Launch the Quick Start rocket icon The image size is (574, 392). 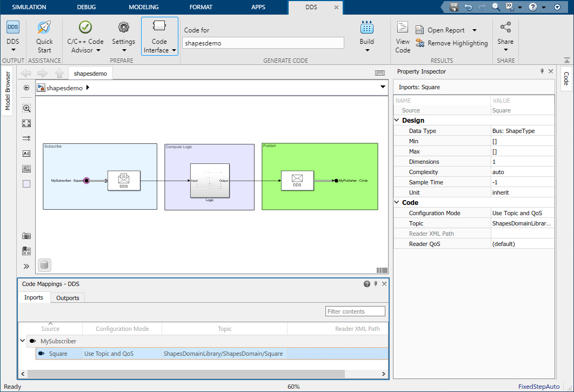tap(44, 27)
